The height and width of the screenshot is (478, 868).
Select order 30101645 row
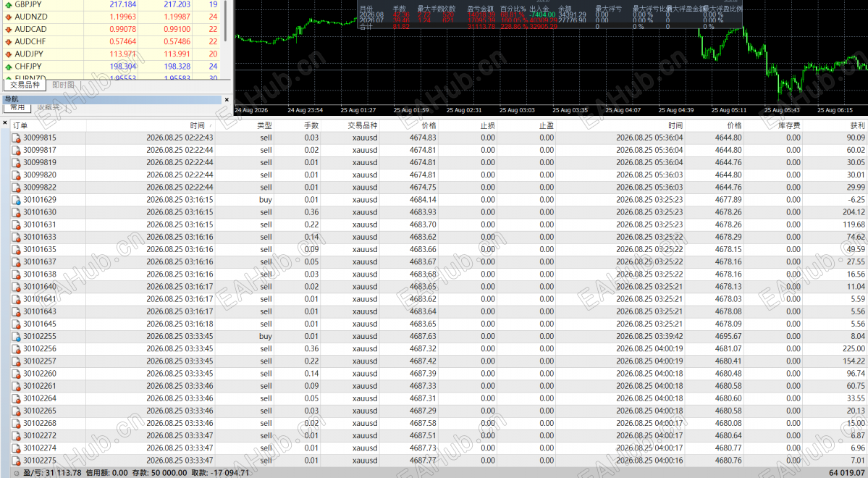tap(439, 324)
